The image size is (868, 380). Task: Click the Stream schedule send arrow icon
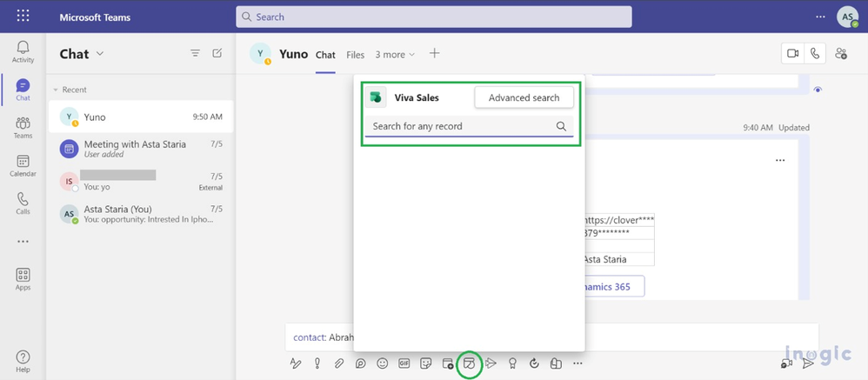pyautogui.click(x=491, y=363)
